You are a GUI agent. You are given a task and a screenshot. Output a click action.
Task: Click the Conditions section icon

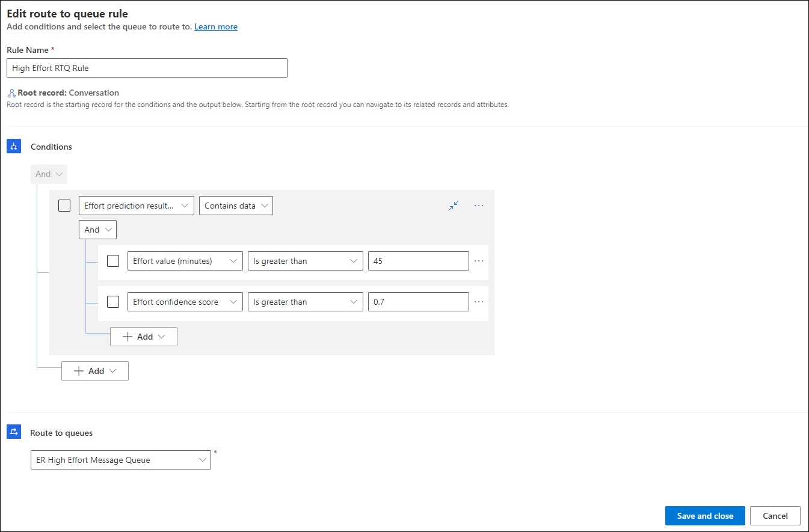13,146
